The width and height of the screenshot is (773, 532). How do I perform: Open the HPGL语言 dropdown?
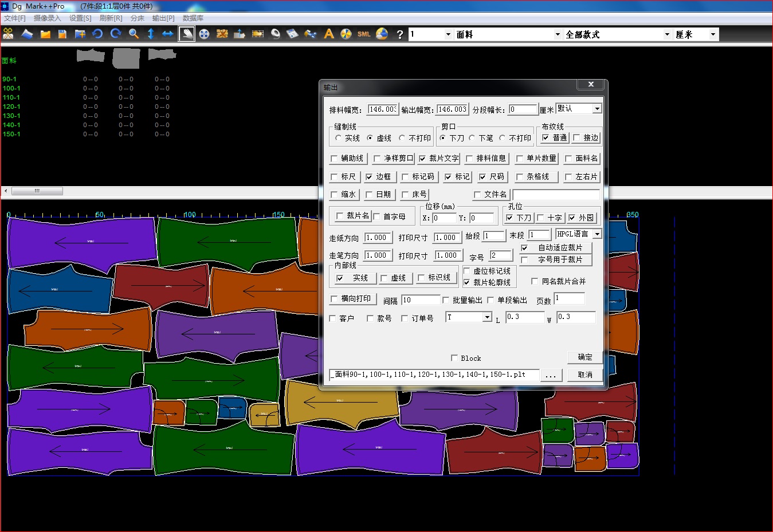[597, 234]
